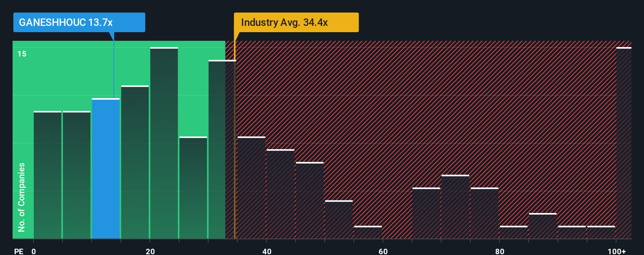Click the bar for PE 0-5
Image resolution: width=644 pixels, height=255 pixels.
coord(48,175)
